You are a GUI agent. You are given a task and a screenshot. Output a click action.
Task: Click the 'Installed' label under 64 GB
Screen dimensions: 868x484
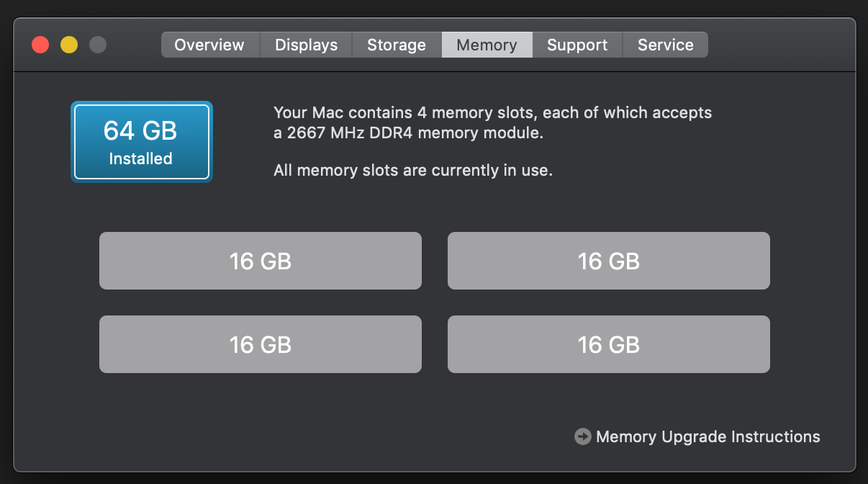coord(140,158)
